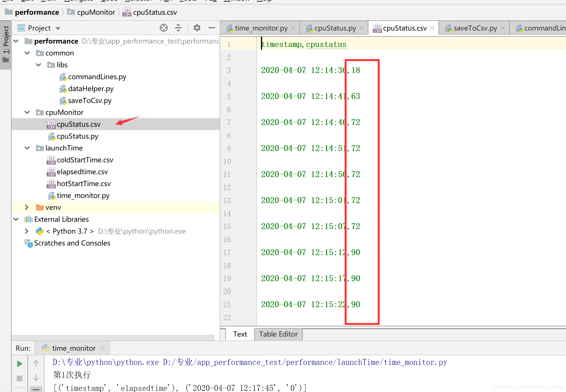Close the time_monitor.py editor tab
Viewport: 566px width, 392px height.
tap(293, 28)
